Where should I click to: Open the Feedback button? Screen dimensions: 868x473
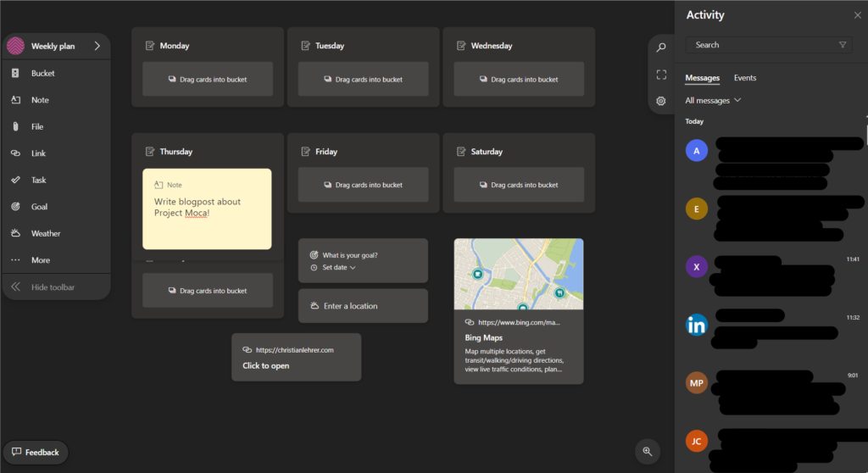[x=36, y=452]
